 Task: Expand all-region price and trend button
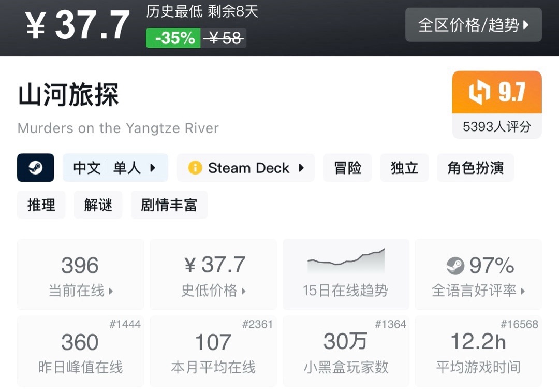click(474, 25)
